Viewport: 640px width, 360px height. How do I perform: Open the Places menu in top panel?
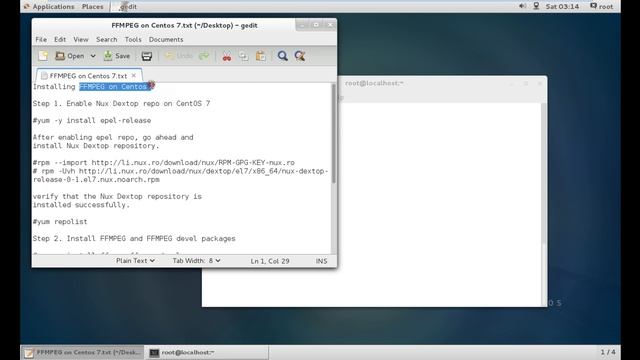tap(93, 7)
